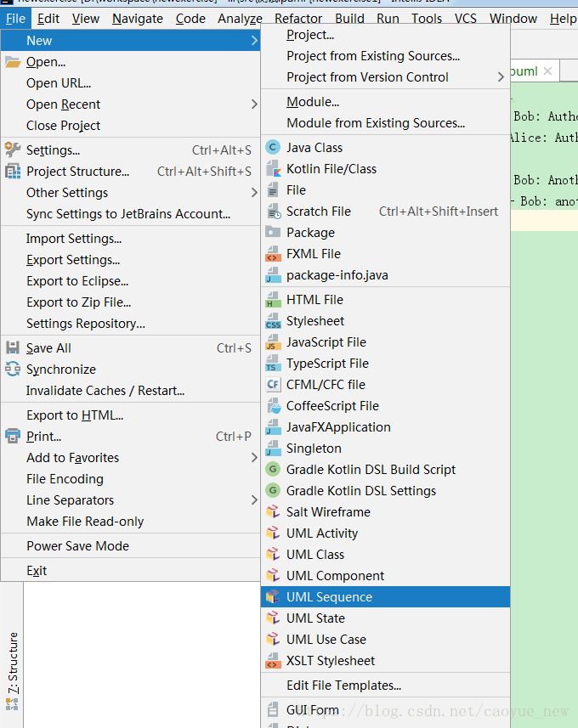The height and width of the screenshot is (728, 578).
Task: Select Exit from File menu
Action: (130, 571)
